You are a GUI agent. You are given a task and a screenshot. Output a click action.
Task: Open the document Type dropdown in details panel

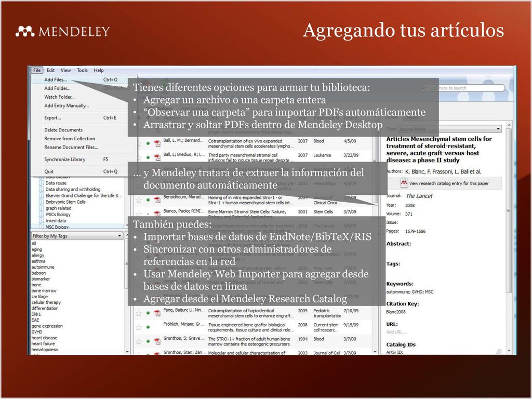coord(450,129)
